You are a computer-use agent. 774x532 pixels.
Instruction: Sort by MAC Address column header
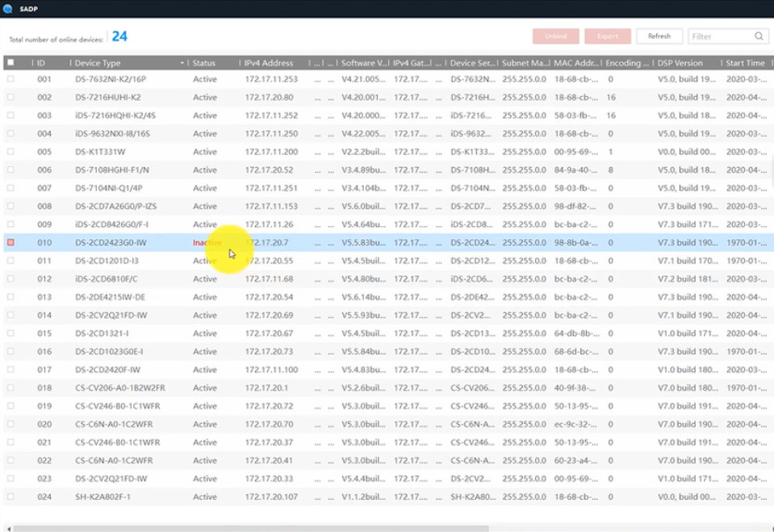575,63
